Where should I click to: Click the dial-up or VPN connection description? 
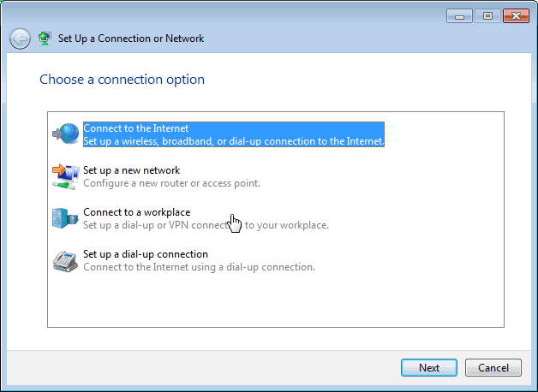pyautogui.click(x=206, y=225)
